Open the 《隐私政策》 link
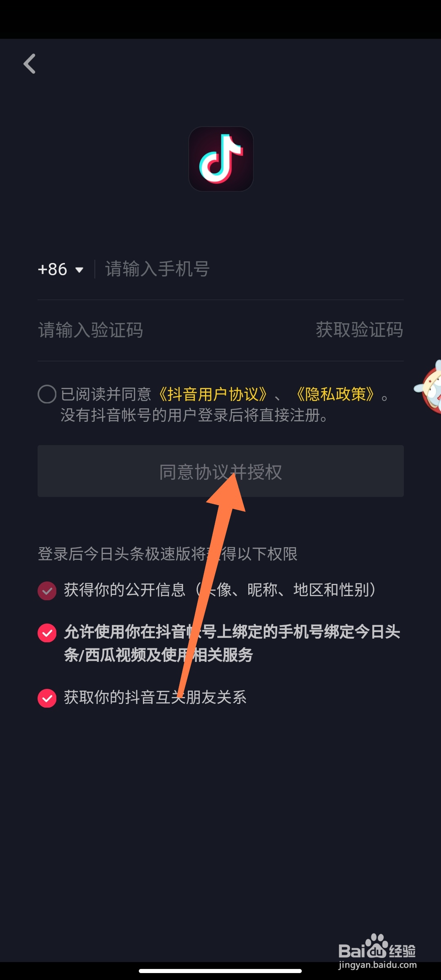 point(336,394)
